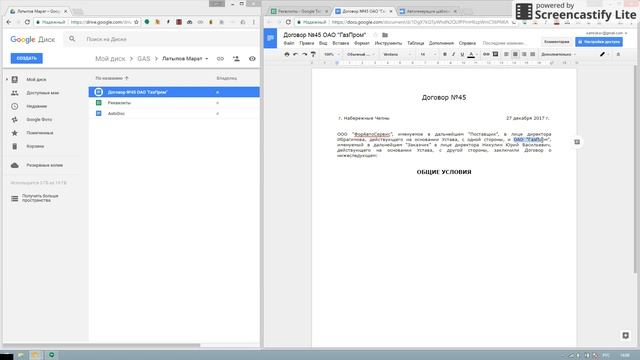Justify text in Docs toolbar

533,54
